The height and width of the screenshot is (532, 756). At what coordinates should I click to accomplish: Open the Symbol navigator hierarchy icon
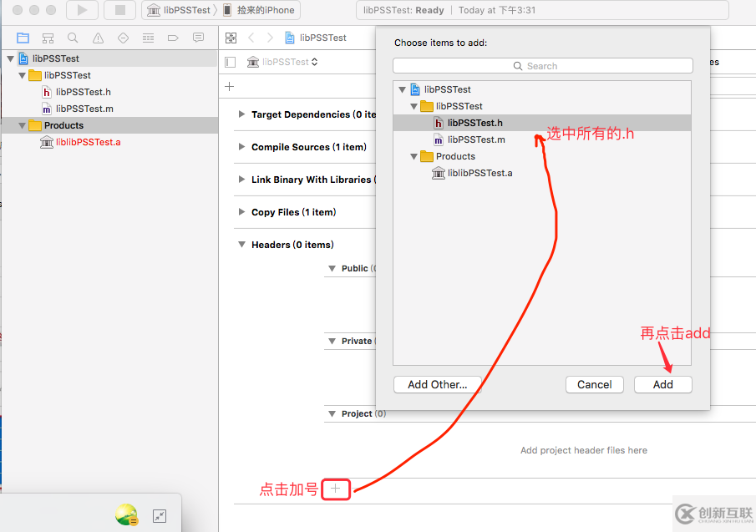coord(48,38)
